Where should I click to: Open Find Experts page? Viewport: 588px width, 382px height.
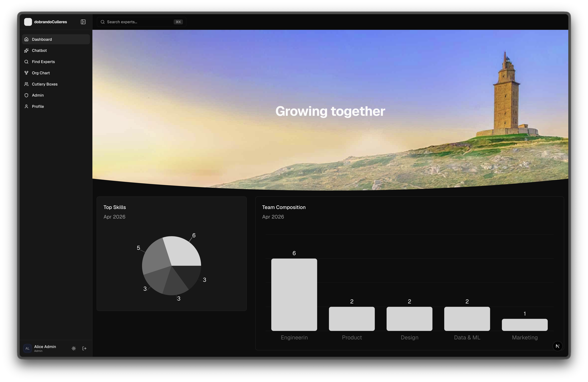pyautogui.click(x=43, y=62)
